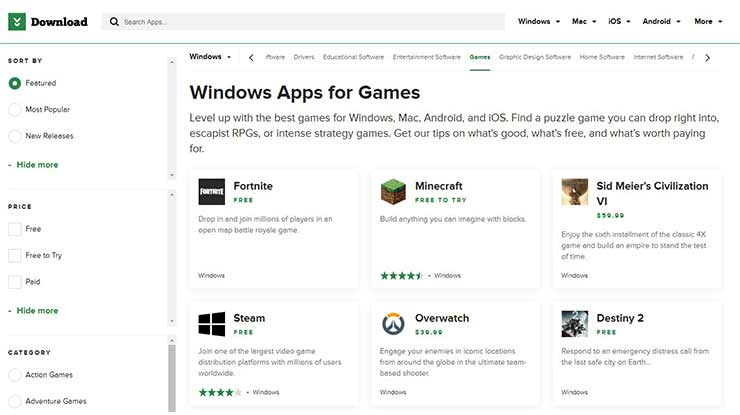
Task: Switch to Educational Software tab
Action: [x=353, y=57]
